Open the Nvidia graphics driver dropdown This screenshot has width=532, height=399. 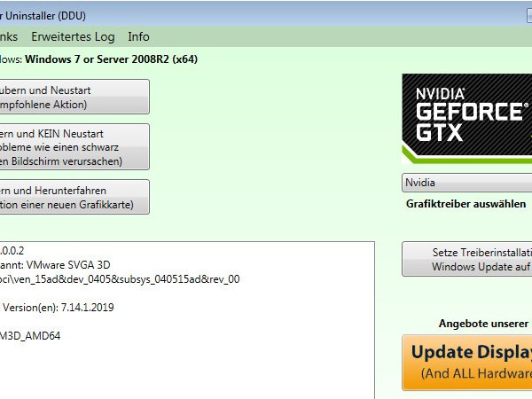pos(467,183)
